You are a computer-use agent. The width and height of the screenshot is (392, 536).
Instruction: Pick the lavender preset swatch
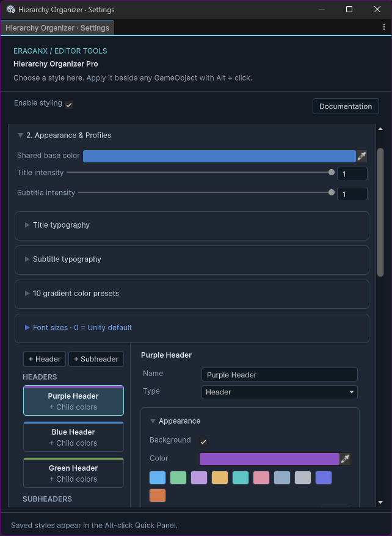[x=199, y=477]
